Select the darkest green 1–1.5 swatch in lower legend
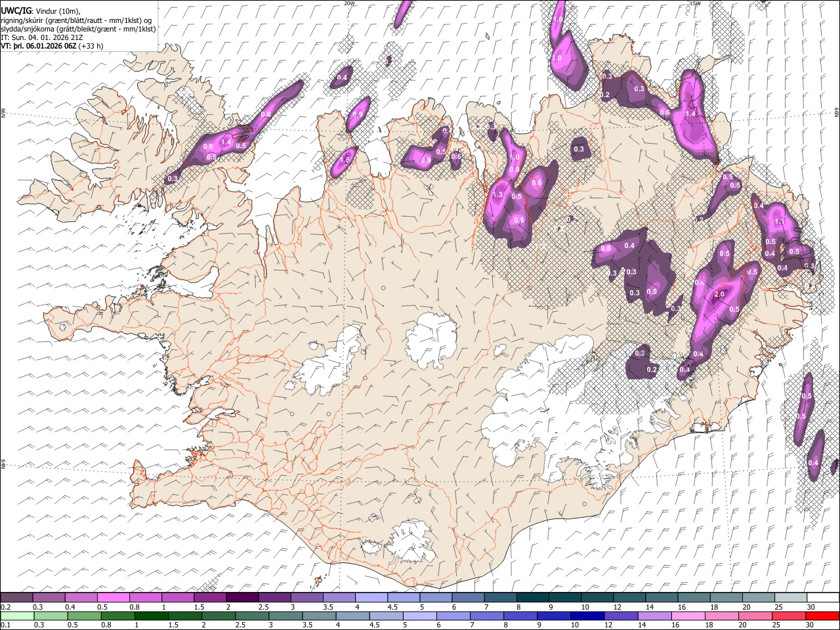840x630 pixels. (x=152, y=616)
